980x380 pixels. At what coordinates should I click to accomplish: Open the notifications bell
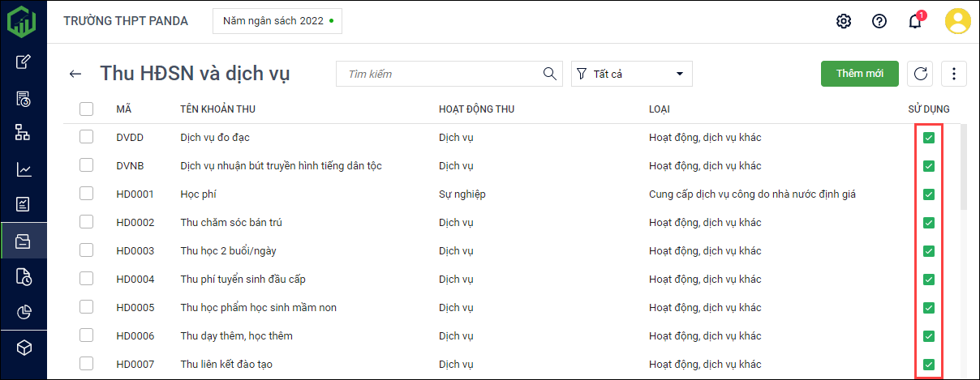915,22
